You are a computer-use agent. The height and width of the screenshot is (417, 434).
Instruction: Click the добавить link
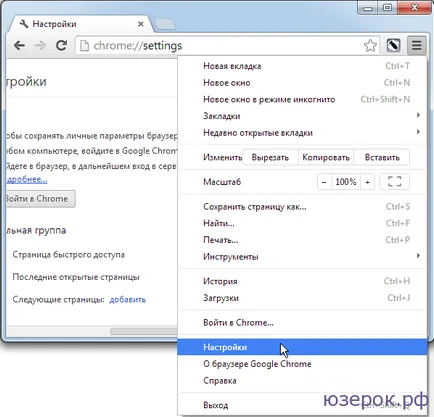point(128,299)
